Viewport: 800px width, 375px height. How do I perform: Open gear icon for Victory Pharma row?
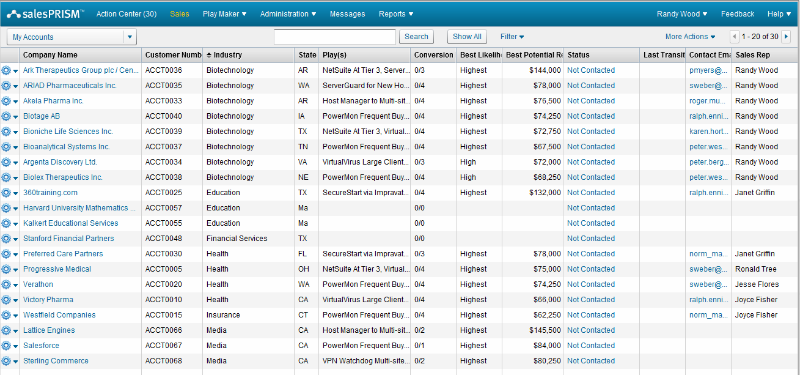(6, 300)
